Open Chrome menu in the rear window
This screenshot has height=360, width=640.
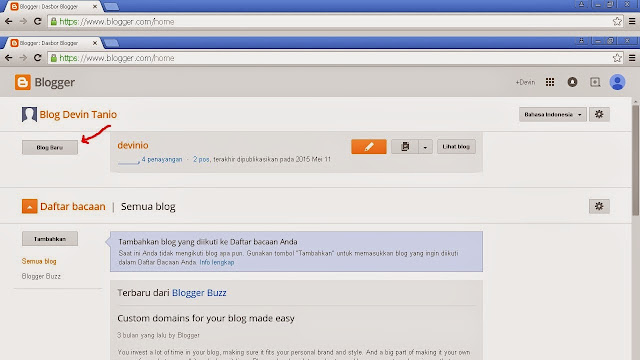(632, 21)
